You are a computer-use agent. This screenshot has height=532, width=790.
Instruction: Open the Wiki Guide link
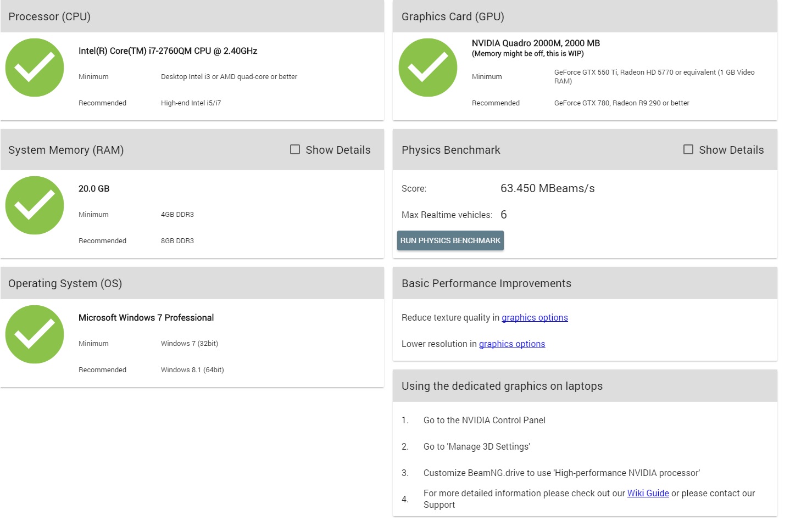[x=648, y=493]
